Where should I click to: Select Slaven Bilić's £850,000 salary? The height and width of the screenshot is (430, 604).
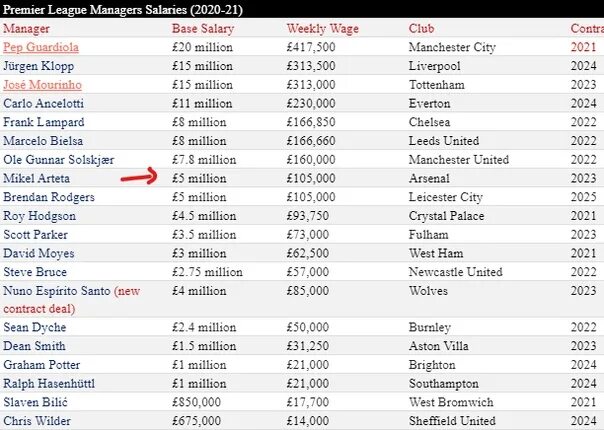click(x=196, y=402)
